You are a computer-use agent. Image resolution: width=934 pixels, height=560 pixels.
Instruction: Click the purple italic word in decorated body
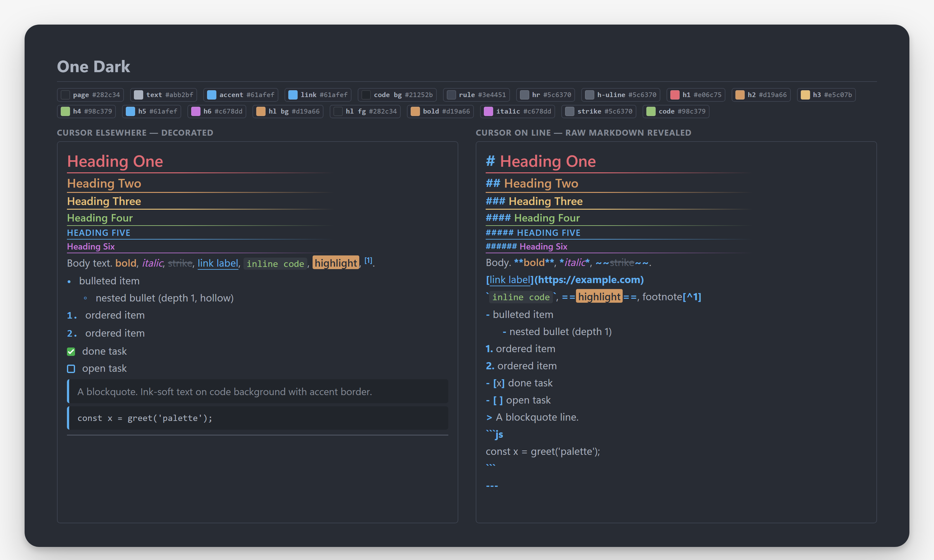tap(153, 263)
